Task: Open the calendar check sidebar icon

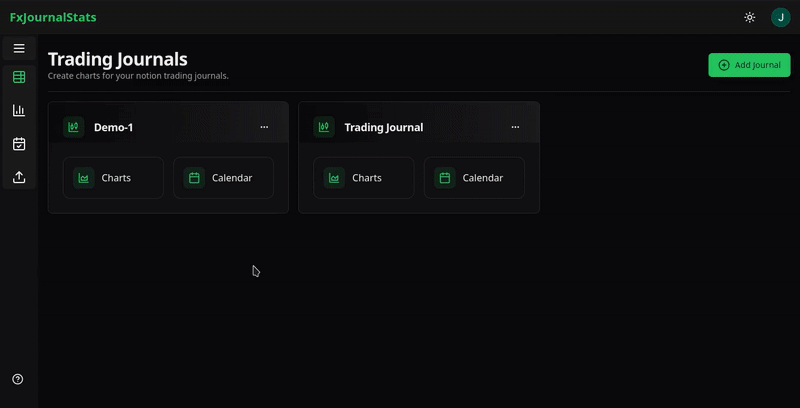Action: point(19,144)
